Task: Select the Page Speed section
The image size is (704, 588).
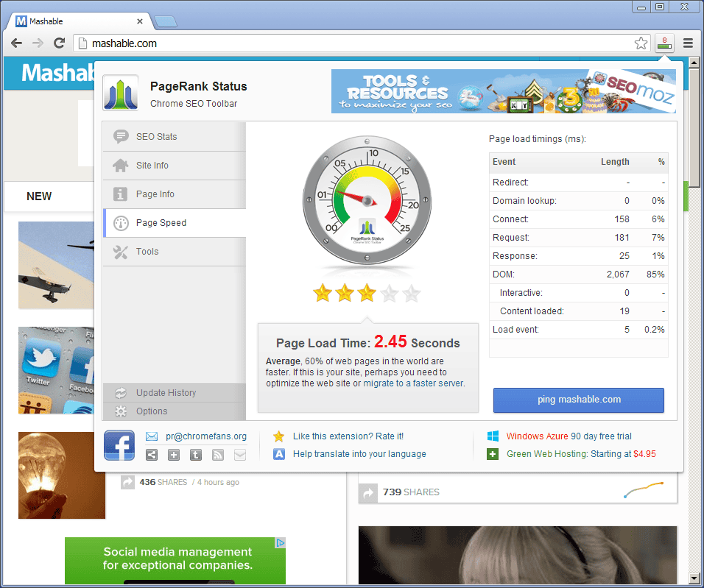Action: click(175, 223)
